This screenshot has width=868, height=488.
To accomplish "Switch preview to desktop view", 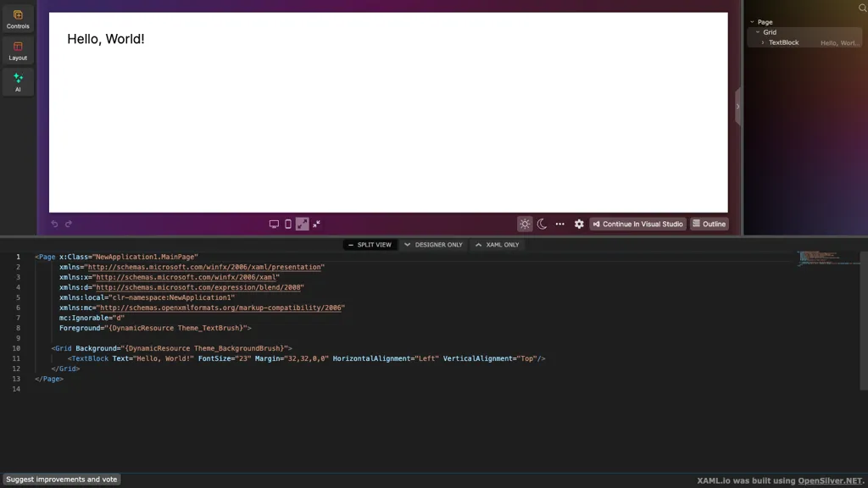I will 273,224.
